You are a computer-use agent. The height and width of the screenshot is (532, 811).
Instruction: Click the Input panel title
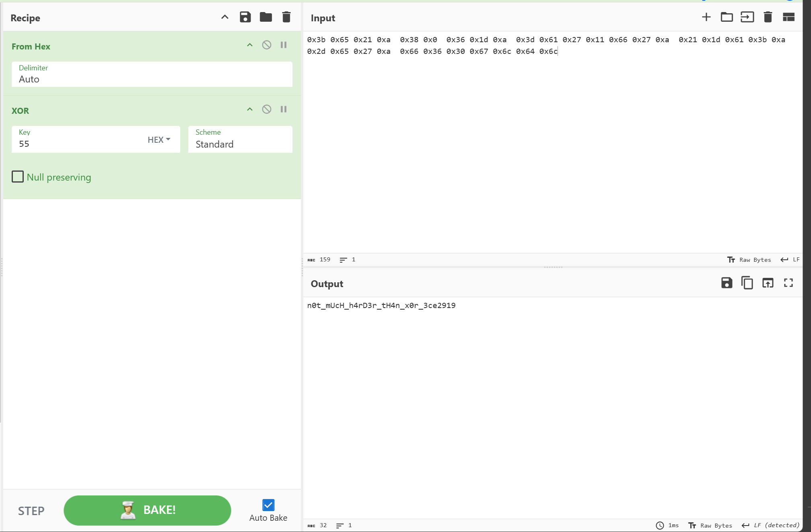323,18
